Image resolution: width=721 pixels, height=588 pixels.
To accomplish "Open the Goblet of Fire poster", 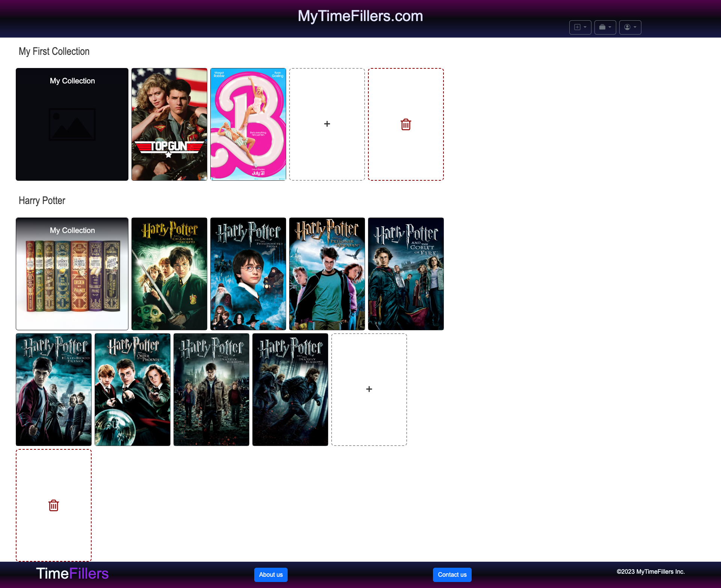I will [406, 274].
